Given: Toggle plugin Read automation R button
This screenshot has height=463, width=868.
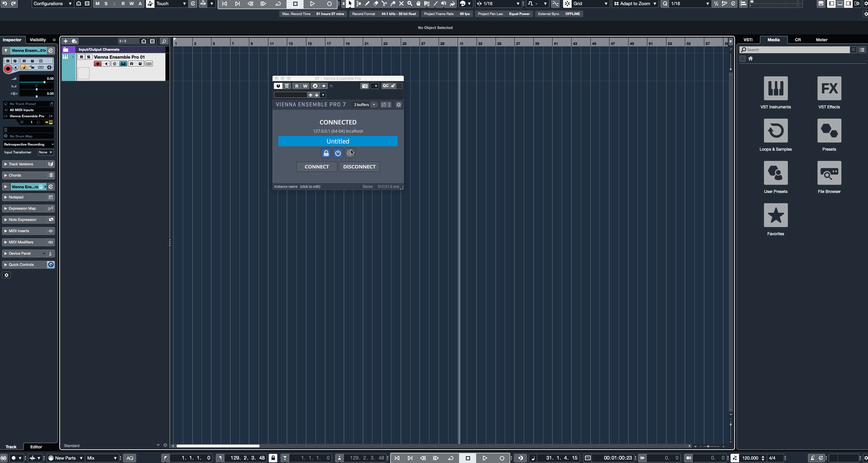Looking at the screenshot, I should 297,86.
